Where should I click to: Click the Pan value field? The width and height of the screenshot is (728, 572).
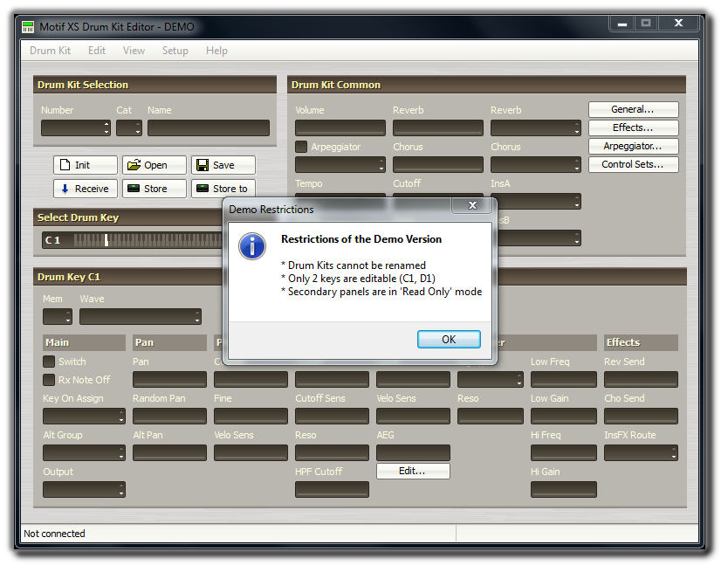[169, 380]
